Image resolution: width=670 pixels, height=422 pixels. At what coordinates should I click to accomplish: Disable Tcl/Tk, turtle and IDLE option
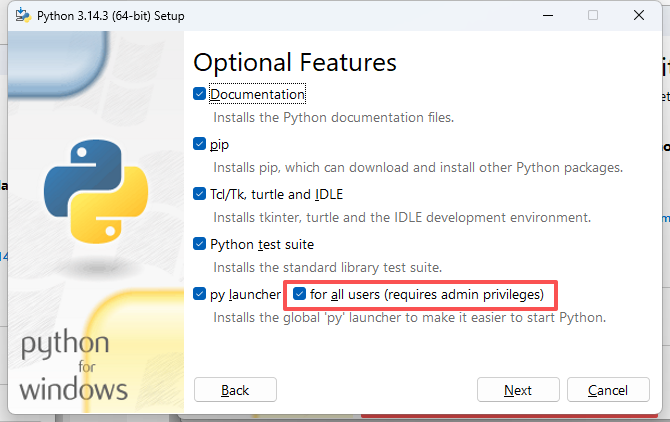(x=199, y=193)
